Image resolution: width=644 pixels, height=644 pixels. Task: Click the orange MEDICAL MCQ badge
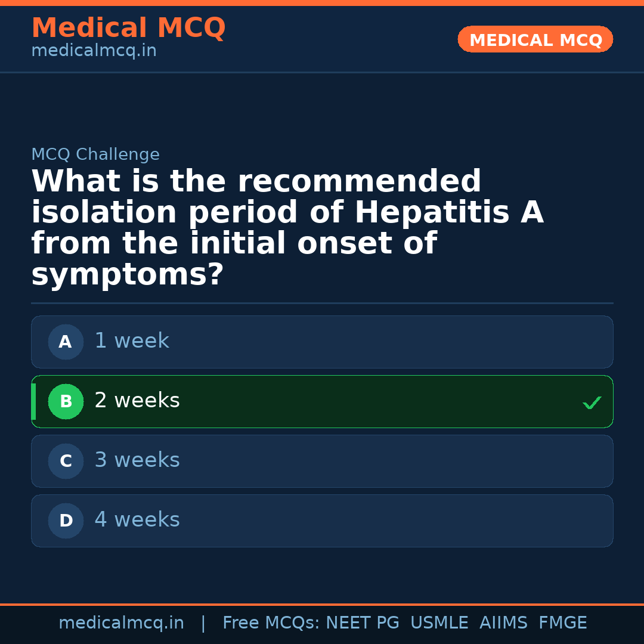(x=535, y=40)
